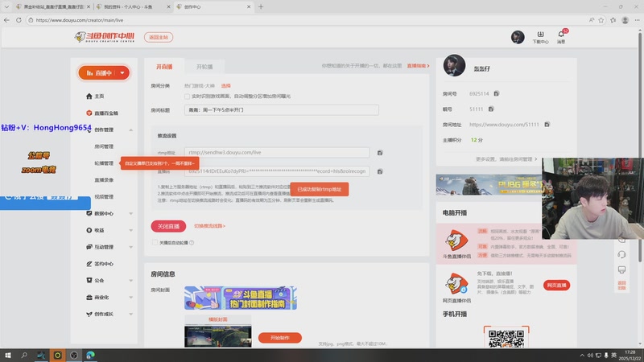Open the 下载中心 download icon
Viewport: 644px width, 362px height.
(x=540, y=36)
